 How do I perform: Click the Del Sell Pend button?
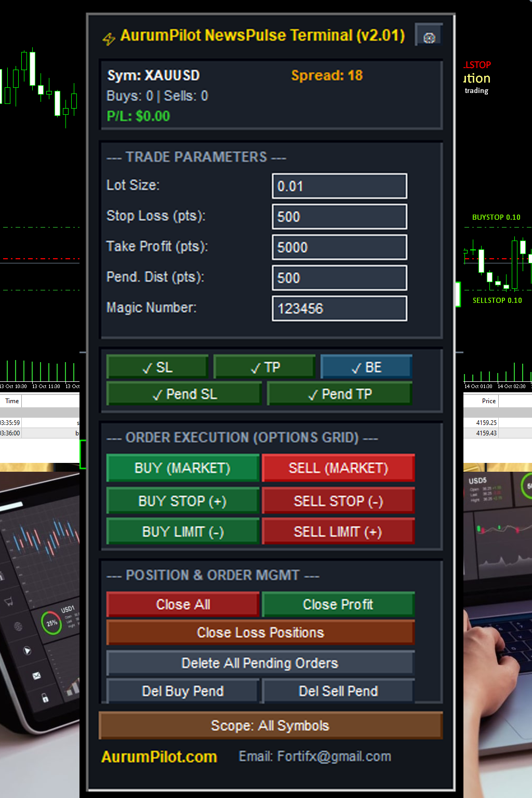338,691
